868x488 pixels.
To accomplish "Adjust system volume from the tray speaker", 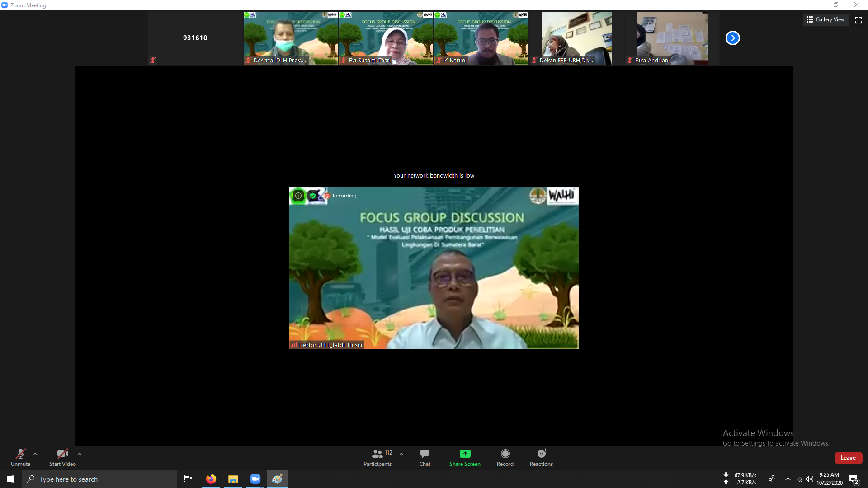I will coord(810,480).
